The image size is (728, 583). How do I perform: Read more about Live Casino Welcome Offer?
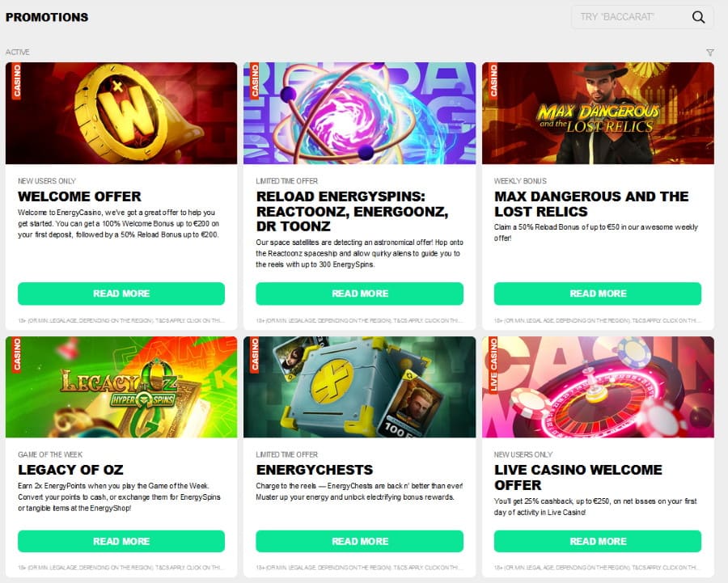pyautogui.click(x=598, y=541)
